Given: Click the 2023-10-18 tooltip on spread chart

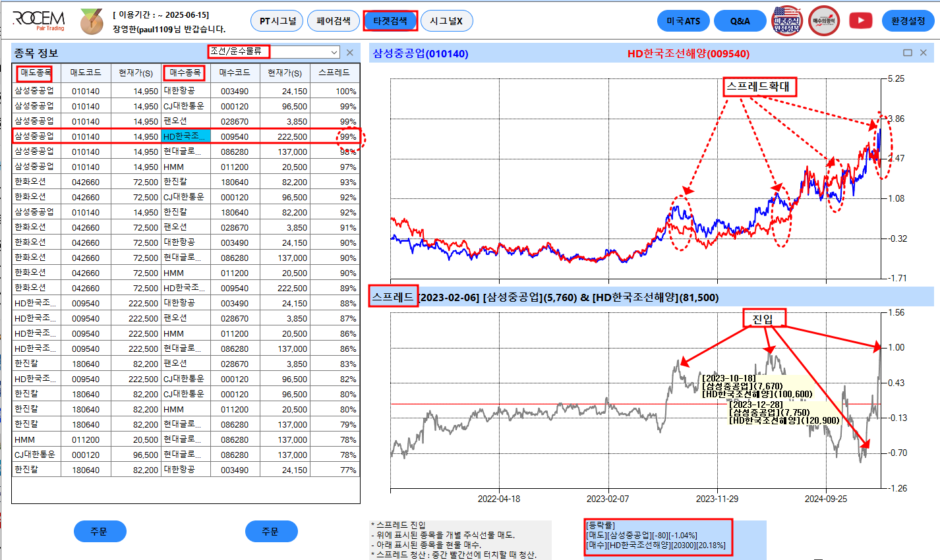Looking at the screenshot, I should (x=757, y=386).
